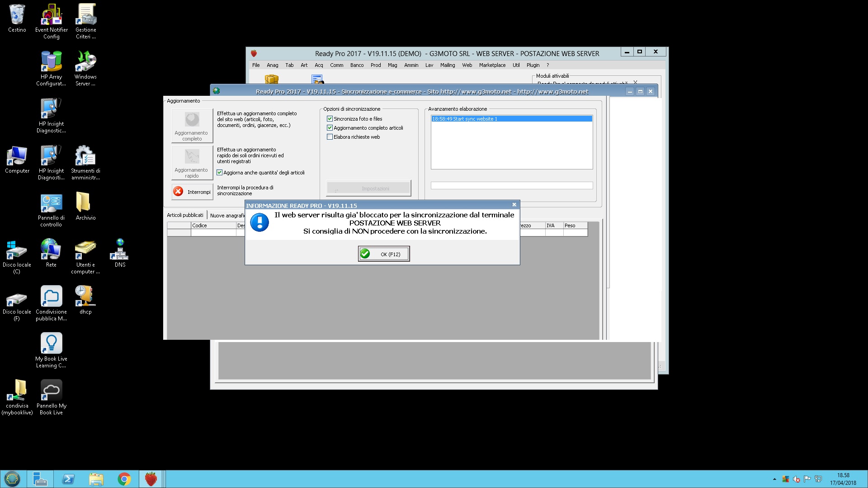Open the Mag menu
868x488 pixels.
click(x=392, y=65)
